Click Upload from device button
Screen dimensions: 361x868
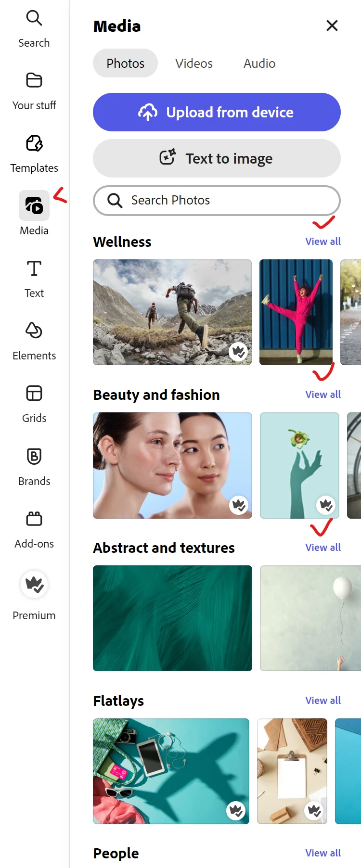point(217,112)
